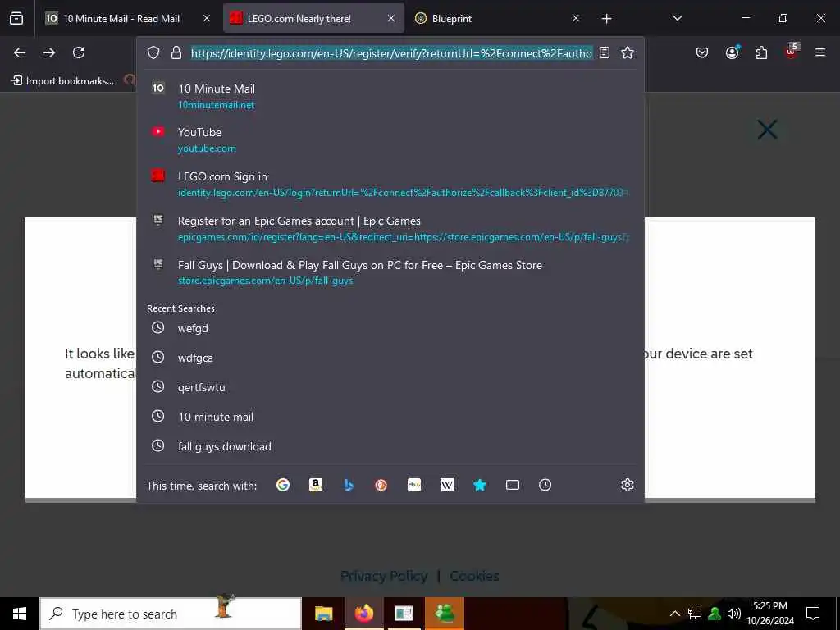Image resolution: width=840 pixels, height=630 pixels.
Task: Open network status tray icon
Action: coord(694,614)
